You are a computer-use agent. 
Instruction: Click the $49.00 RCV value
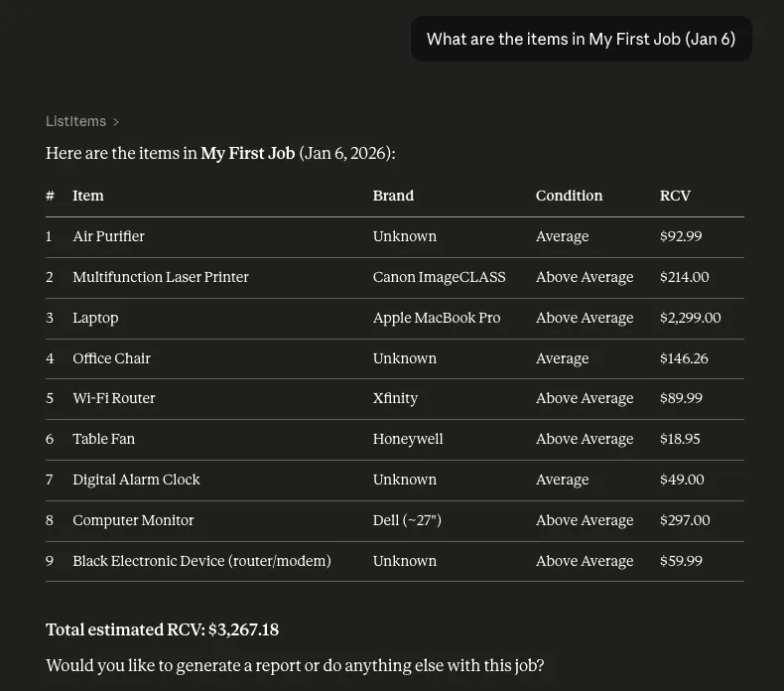point(682,480)
